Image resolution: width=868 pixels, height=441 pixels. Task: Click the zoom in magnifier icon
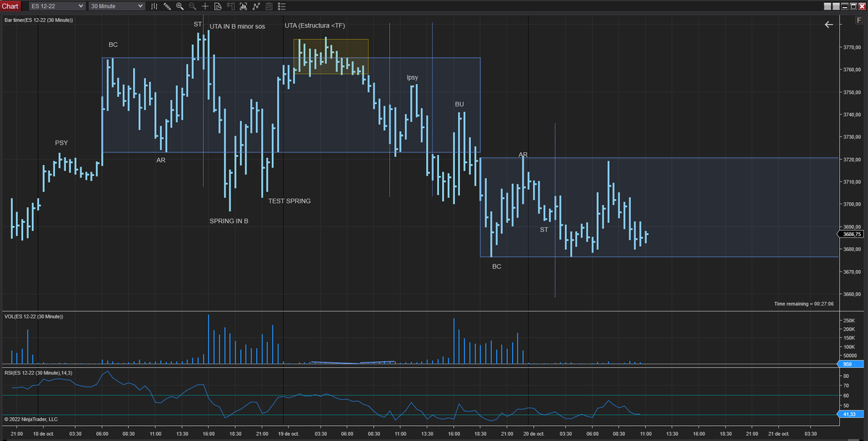click(x=180, y=6)
